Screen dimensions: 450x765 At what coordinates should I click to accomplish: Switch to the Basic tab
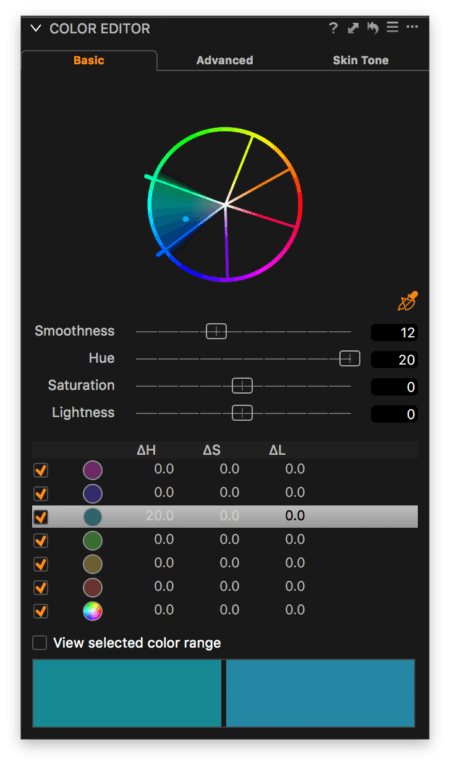(x=89, y=60)
